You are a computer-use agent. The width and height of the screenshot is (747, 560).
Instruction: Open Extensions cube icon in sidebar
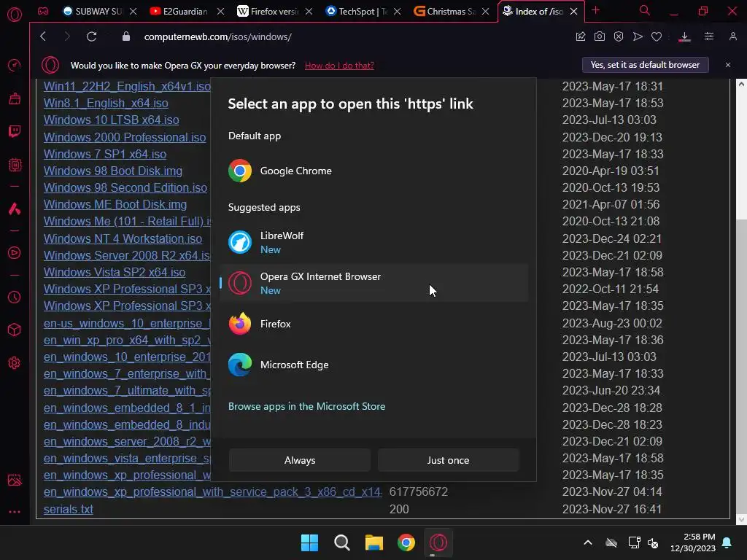[x=15, y=330]
